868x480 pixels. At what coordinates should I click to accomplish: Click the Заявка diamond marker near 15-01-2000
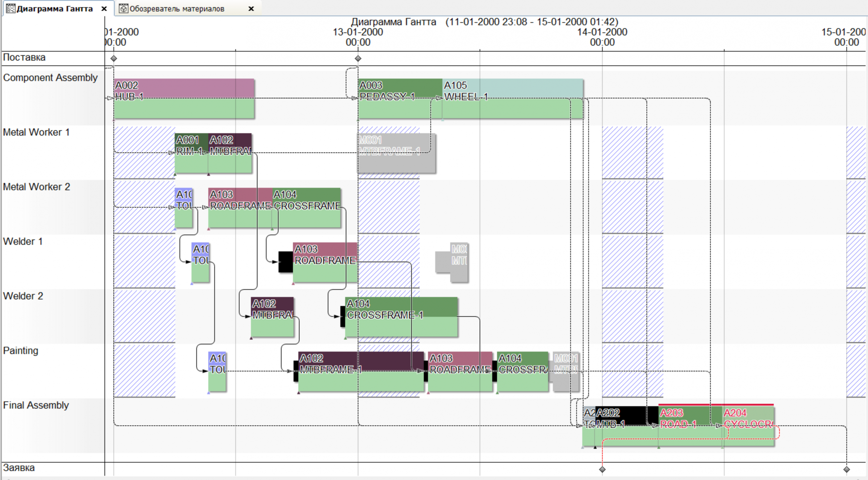click(x=847, y=469)
